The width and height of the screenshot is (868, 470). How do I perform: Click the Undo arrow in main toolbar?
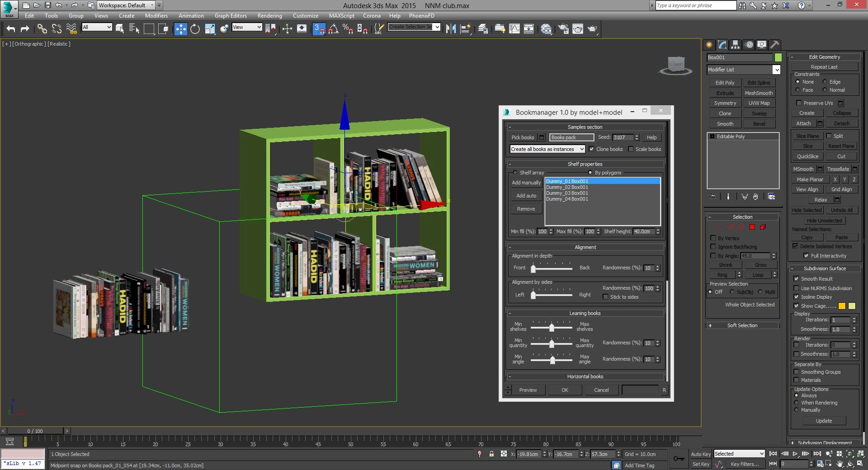pyautogui.click(x=11, y=29)
